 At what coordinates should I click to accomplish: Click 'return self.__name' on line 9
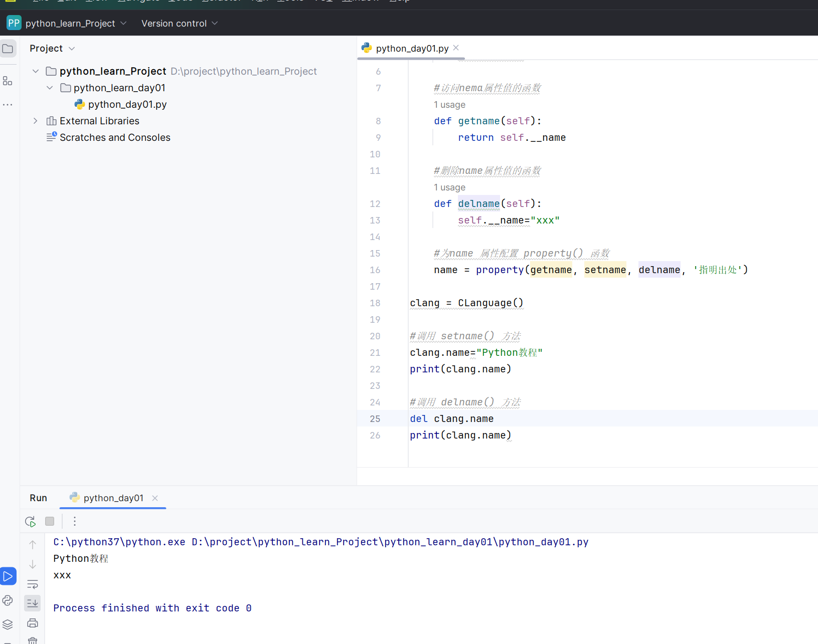512,137
